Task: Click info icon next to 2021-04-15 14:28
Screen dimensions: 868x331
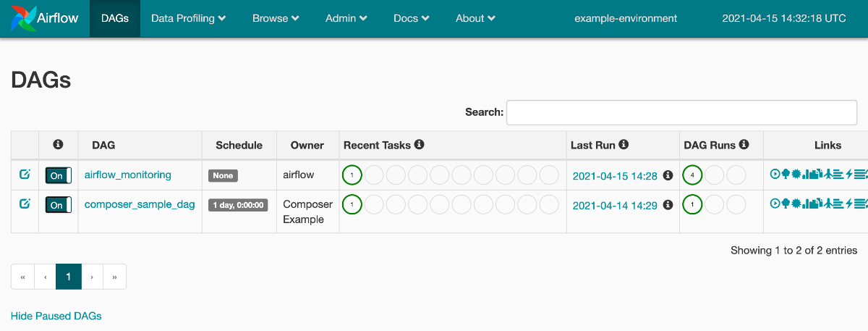Action: tap(668, 175)
